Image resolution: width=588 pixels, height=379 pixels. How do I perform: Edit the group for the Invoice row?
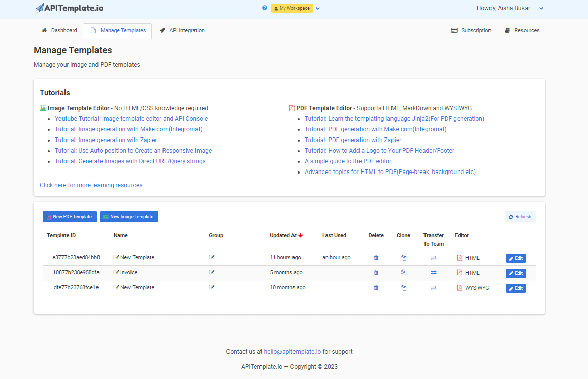pos(211,272)
